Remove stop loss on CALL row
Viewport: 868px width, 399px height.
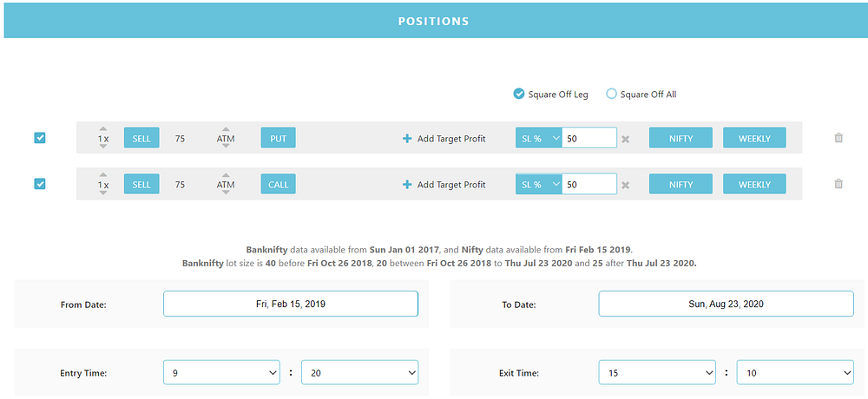click(625, 185)
